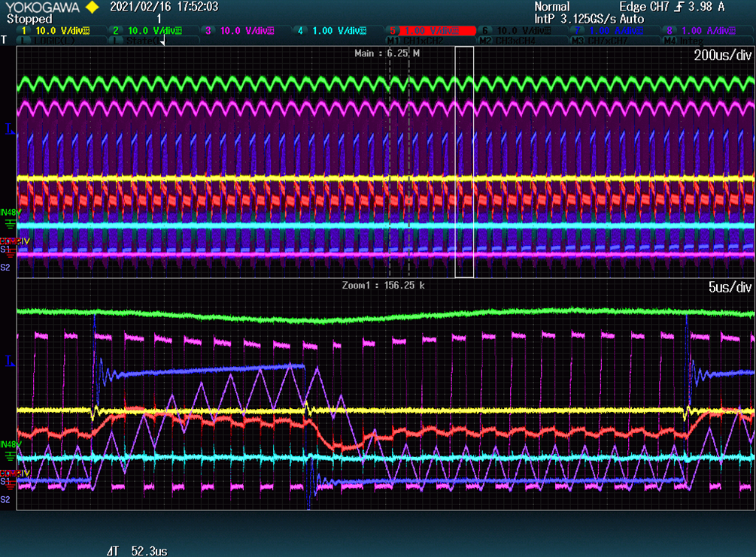Open the Normal acquisition mode setting
Viewport: 756px width, 557px height.
click(x=552, y=7)
